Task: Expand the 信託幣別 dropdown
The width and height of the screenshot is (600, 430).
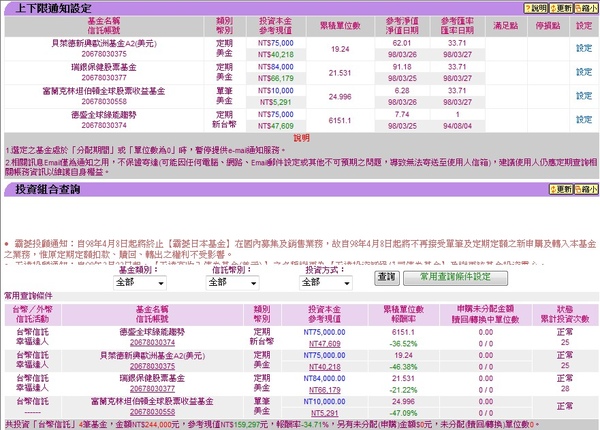Action: (232, 283)
